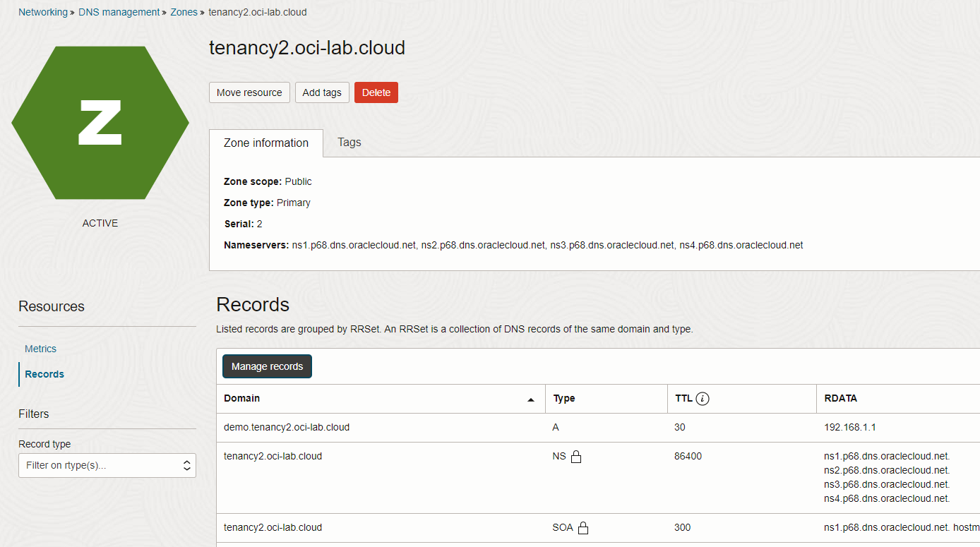This screenshot has height=547, width=980.
Task: Select the Zone information tab
Action: point(266,143)
